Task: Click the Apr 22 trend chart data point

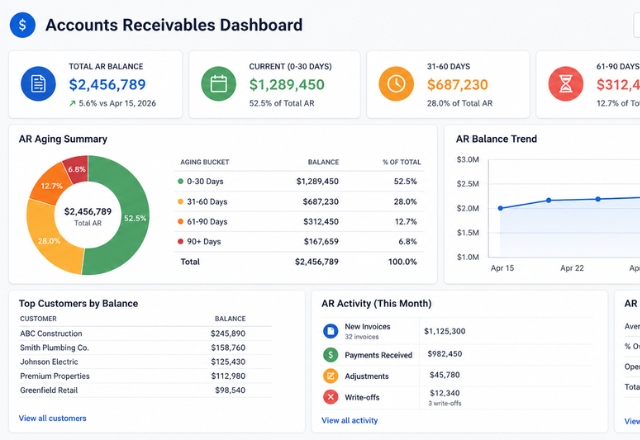Action: pos(549,200)
